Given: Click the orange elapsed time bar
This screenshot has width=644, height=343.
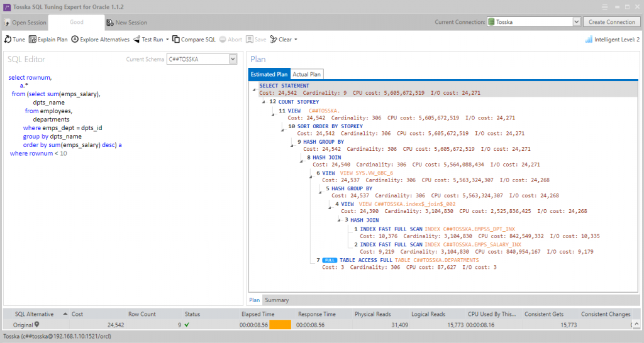Looking at the screenshot, I should coord(280,325).
